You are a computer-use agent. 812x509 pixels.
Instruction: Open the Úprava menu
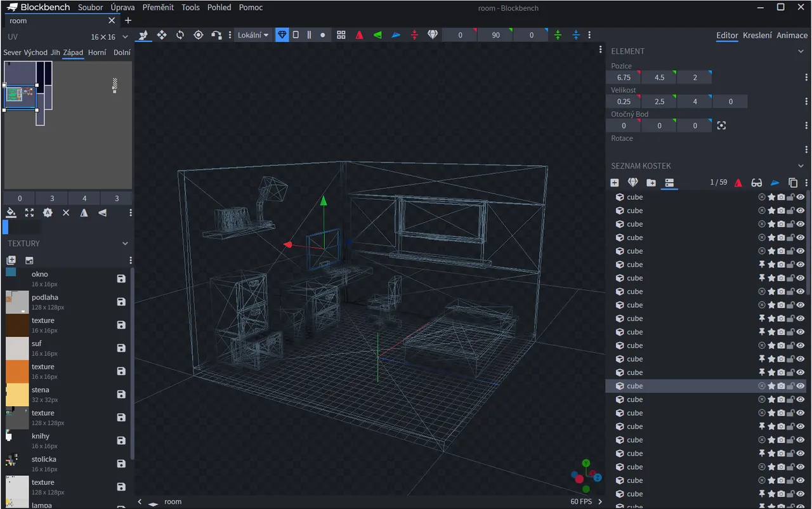pyautogui.click(x=122, y=8)
